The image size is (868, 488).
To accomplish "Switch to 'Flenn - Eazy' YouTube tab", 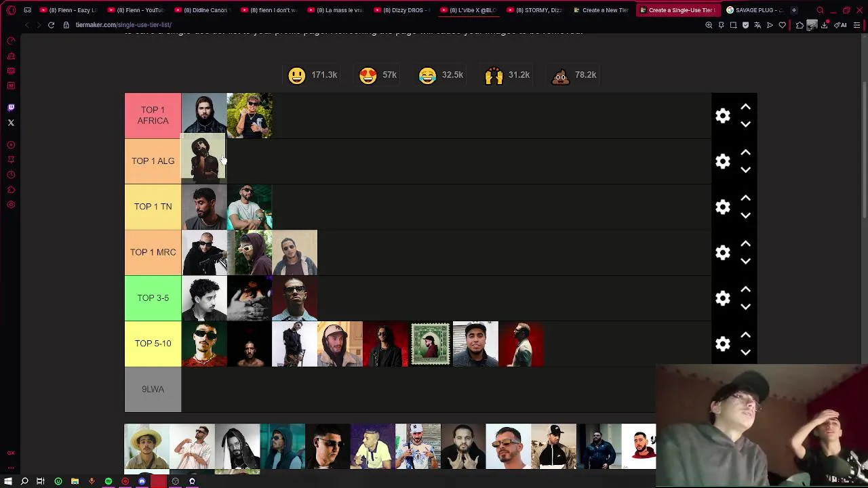I will [68, 10].
